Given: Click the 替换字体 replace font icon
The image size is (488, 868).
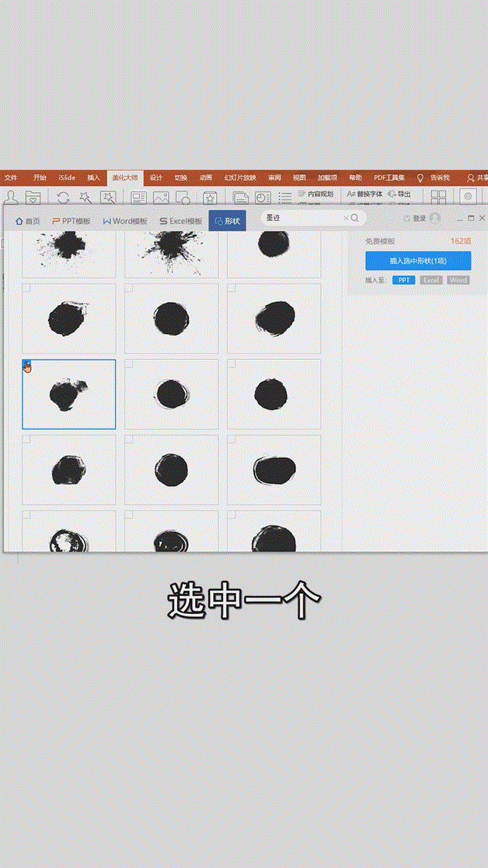Looking at the screenshot, I should coord(352,194).
